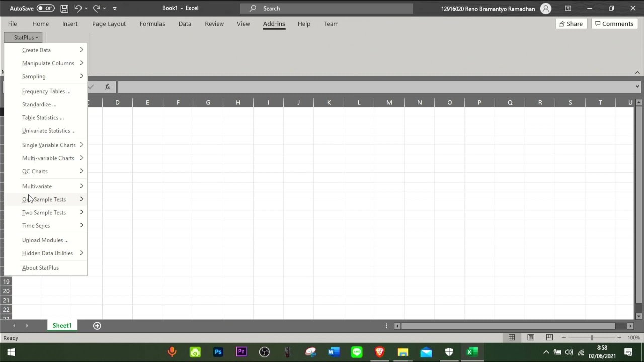Click the user account avatar icon
Screen dimensions: 644x362
pyautogui.click(x=545, y=8)
